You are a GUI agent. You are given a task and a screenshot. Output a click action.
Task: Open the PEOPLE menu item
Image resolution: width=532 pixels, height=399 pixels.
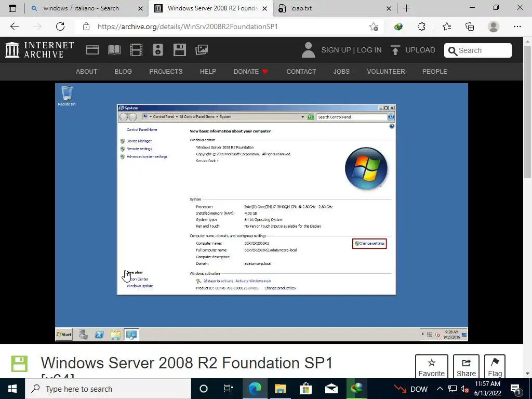pyautogui.click(x=435, y=72)
